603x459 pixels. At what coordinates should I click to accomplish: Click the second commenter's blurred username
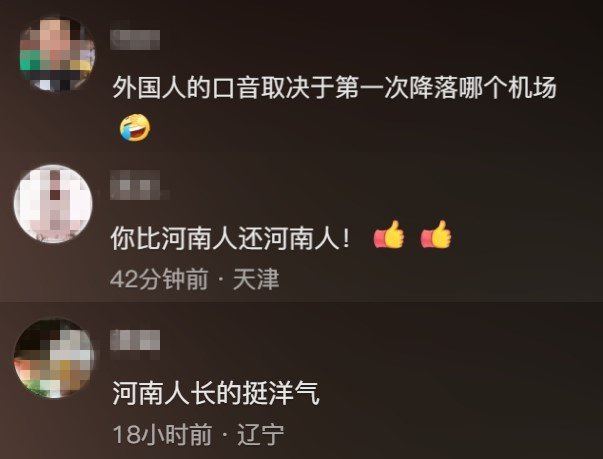pos(135,185)
